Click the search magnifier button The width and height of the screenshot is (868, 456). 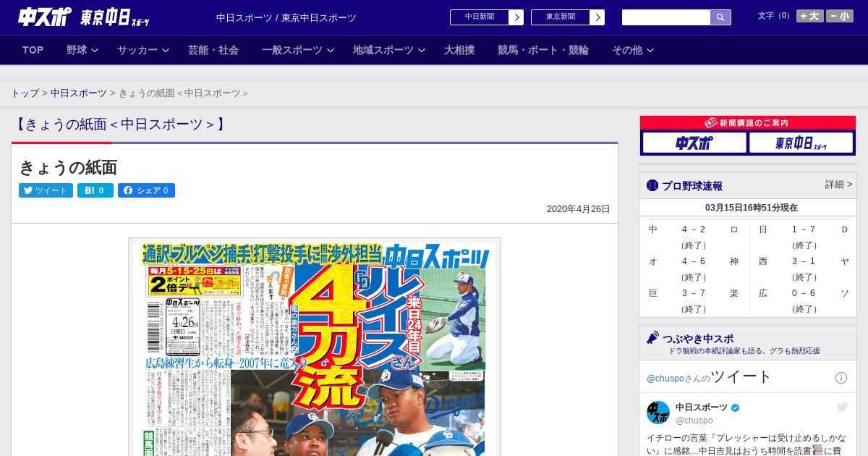(x=720, y=17)
